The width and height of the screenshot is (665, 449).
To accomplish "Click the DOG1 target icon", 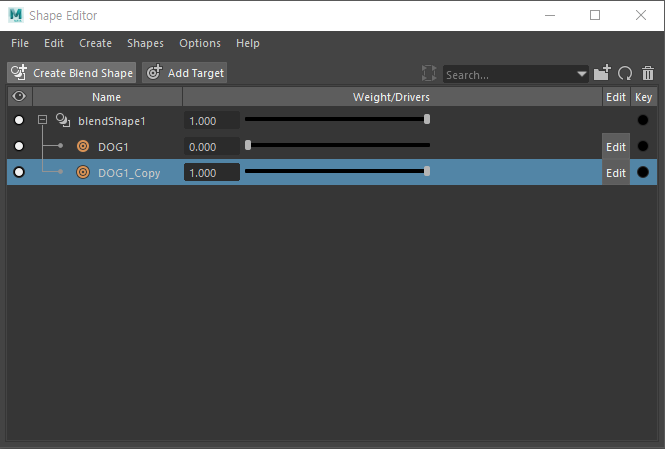I will (83, 147).
